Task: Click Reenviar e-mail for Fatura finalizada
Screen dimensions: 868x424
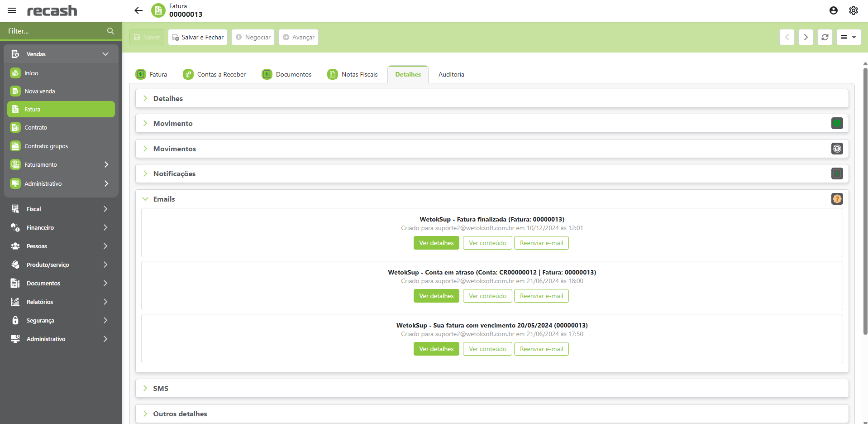Action: click(x=541, y=243)
